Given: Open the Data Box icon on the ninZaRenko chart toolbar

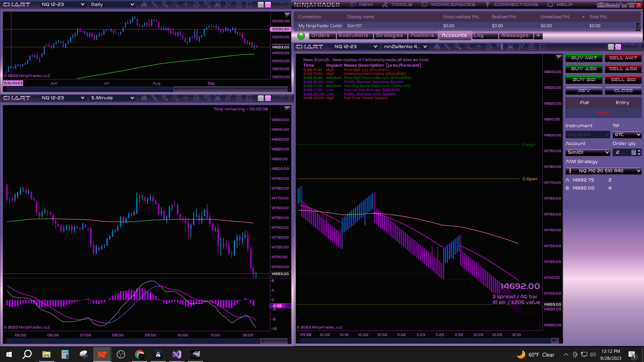Looking at the screenshot, I should tap(489, 47).
